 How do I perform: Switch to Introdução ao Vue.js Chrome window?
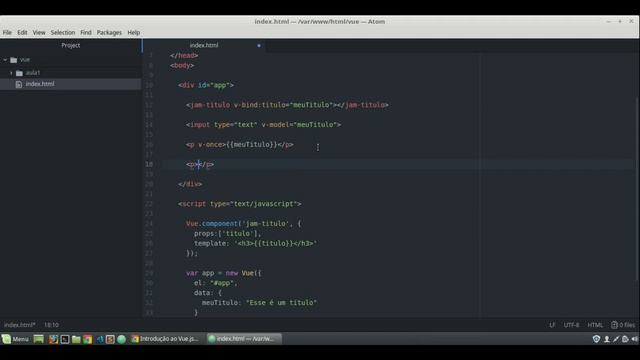pyautogui.click(x=165, y=339)
